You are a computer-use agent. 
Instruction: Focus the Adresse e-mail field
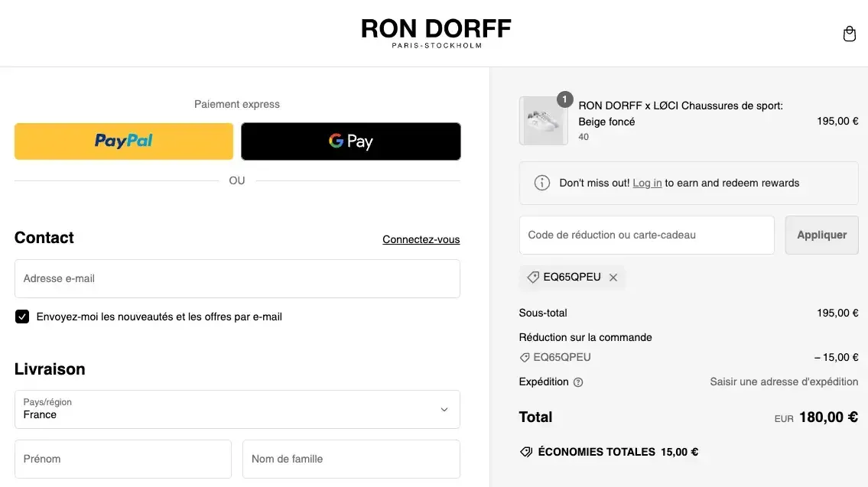pos(237,278)
